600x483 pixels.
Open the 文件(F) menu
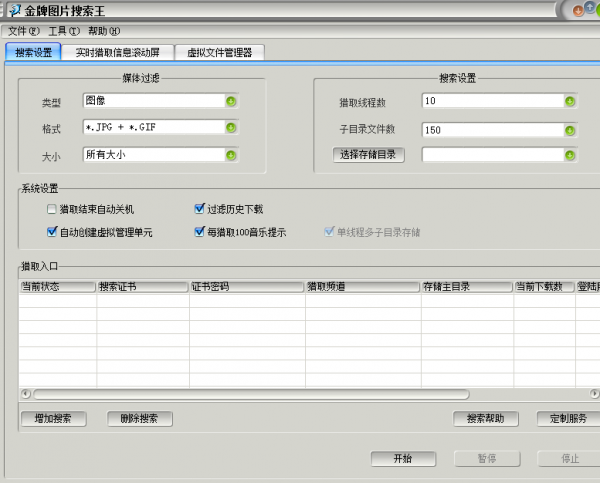(x=24, y=32)
